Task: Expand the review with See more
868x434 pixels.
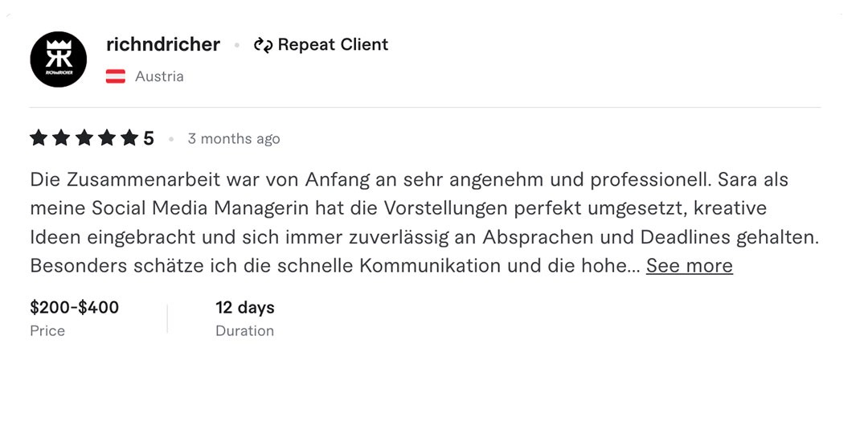Action: tap(689, 266)
